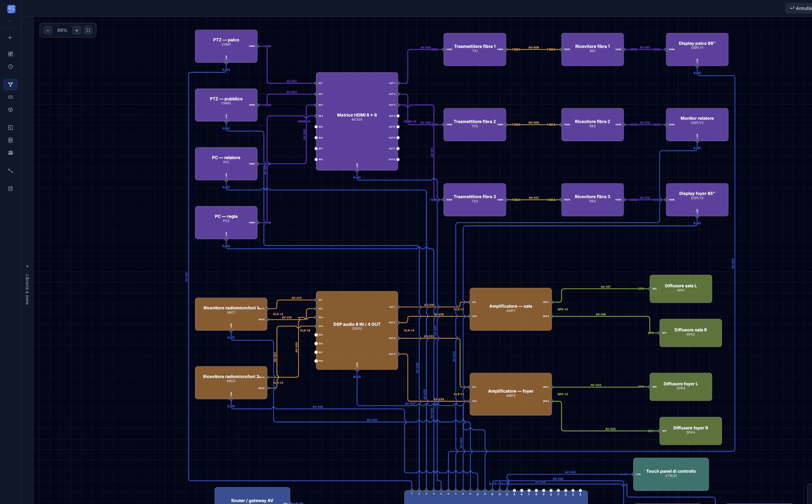Click free OUT 4 port on Matrice HDMI
Screen dimensions: 812x504
(398, 116)
